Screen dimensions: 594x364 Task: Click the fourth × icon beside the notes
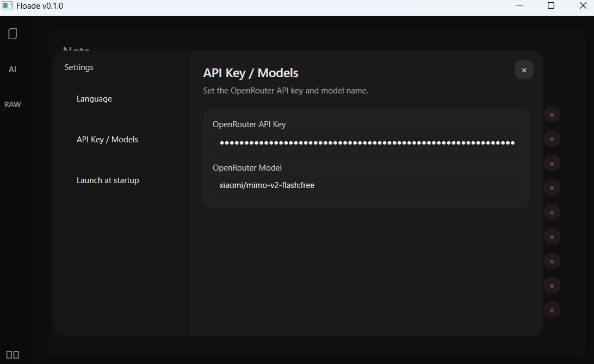coord(552,187)
